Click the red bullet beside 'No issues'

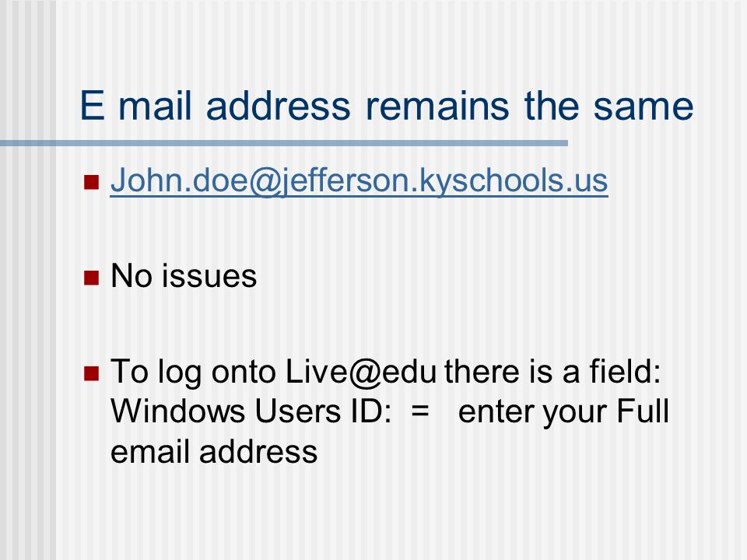pyautogui.click(x=91, y=278)
